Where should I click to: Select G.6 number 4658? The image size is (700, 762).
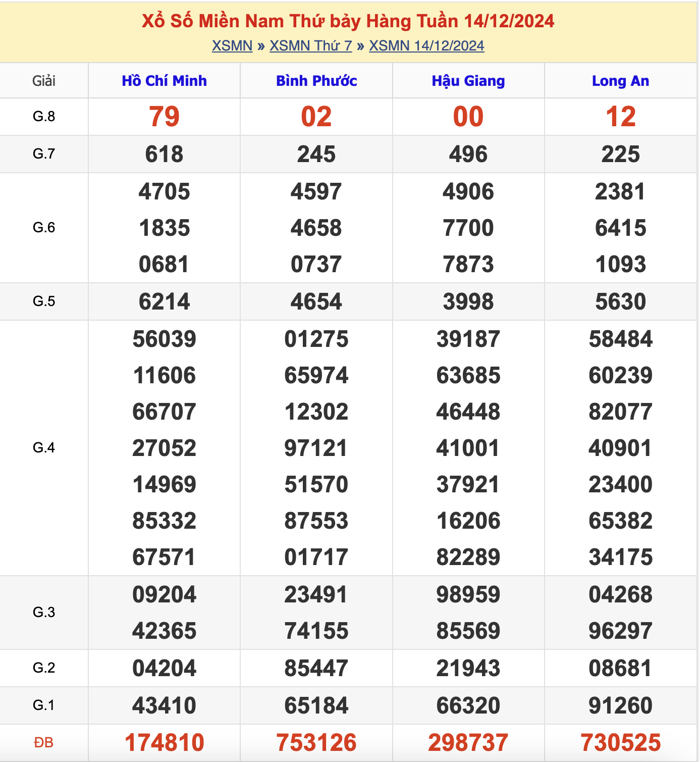coord(316,228)
